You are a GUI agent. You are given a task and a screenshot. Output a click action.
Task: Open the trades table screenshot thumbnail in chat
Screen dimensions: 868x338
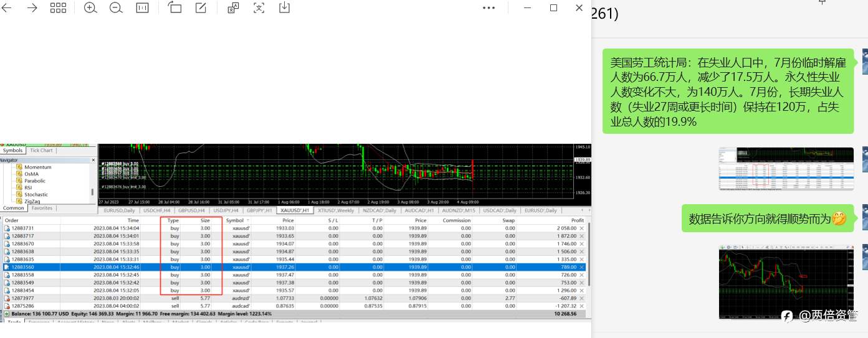pyautogui.click(x=786, y=168)
